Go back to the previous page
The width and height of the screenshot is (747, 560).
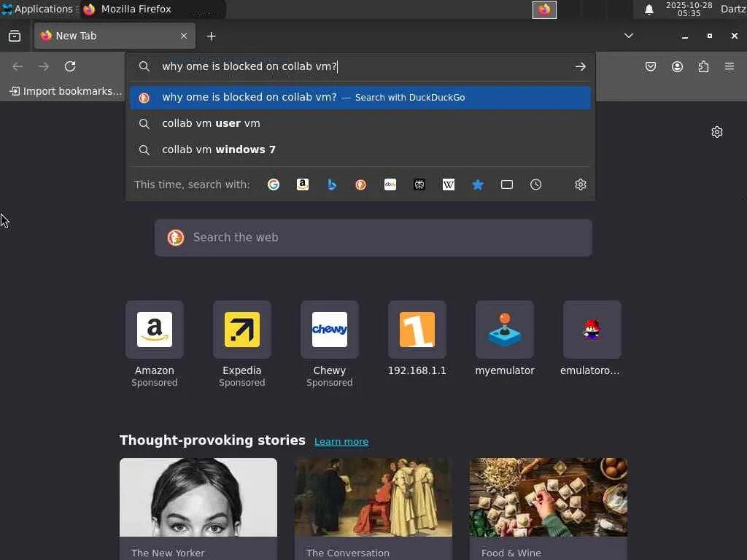click(18, 66)
